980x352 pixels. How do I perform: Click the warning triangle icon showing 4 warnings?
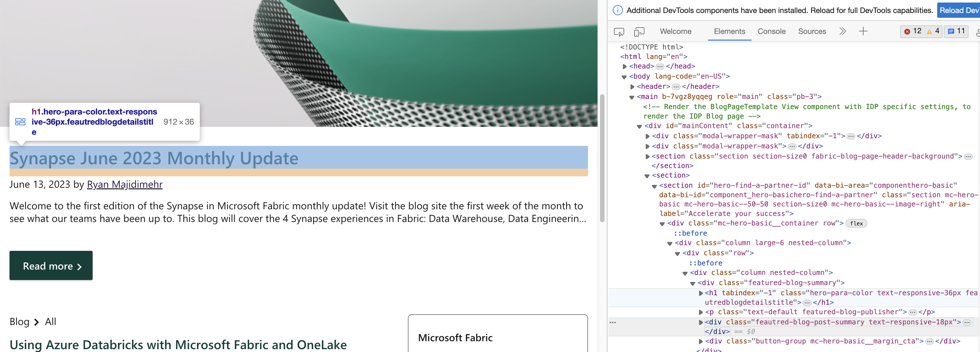tap(930, 31)
